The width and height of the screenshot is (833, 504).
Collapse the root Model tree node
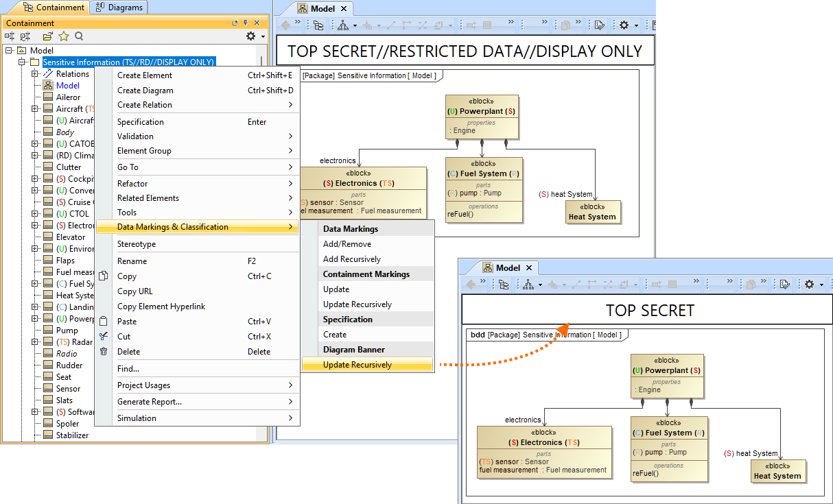(x=9, y=51)
